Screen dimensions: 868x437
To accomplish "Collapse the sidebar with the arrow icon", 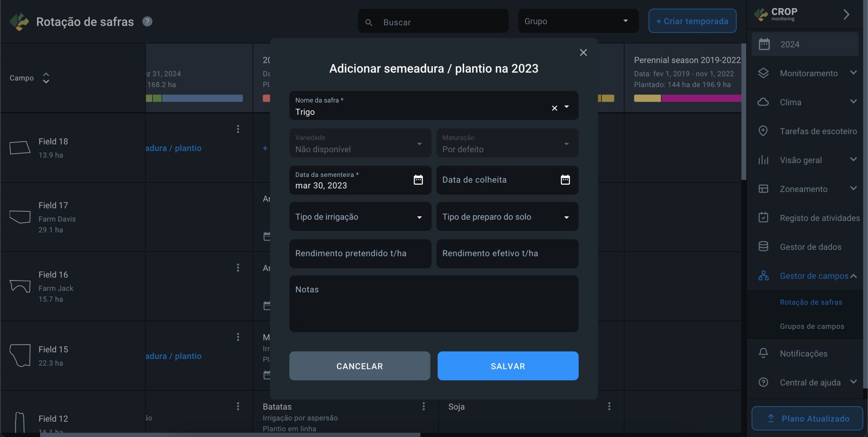I will pyautogui.click(x=846, y=15).
